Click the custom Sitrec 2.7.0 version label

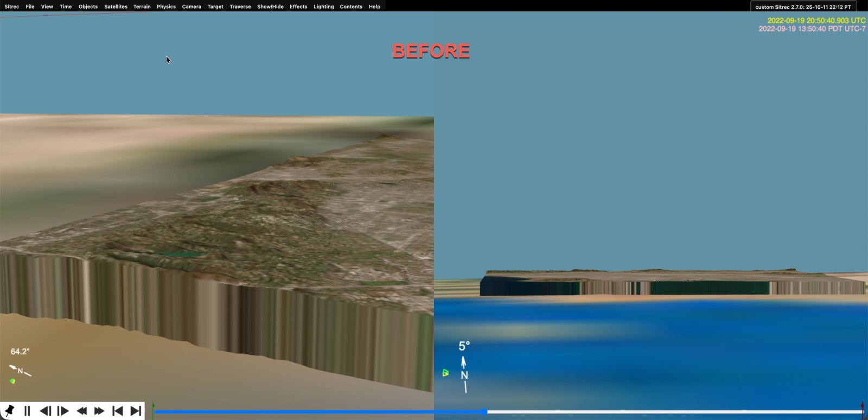pyautogui.click(x=803, y=7)
